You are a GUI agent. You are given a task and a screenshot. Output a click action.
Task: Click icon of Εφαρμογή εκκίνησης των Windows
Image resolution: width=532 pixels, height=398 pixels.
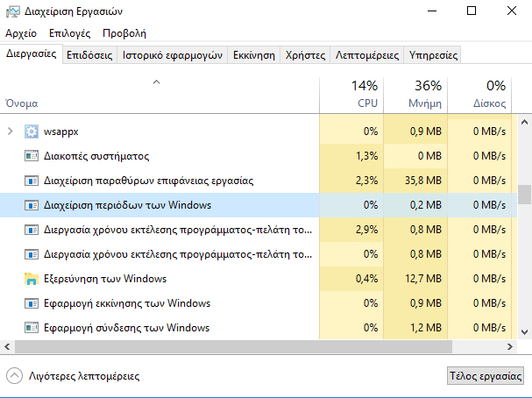(x=32, y=303)
